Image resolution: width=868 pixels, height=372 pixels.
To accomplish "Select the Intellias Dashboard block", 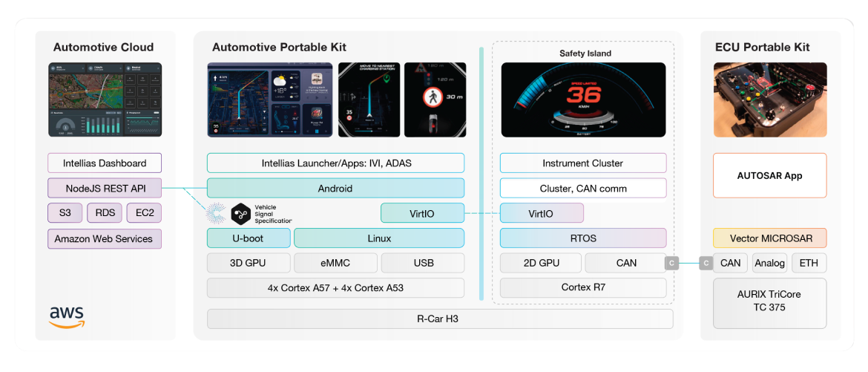I will pyautogui.click(x=105, y=163).
